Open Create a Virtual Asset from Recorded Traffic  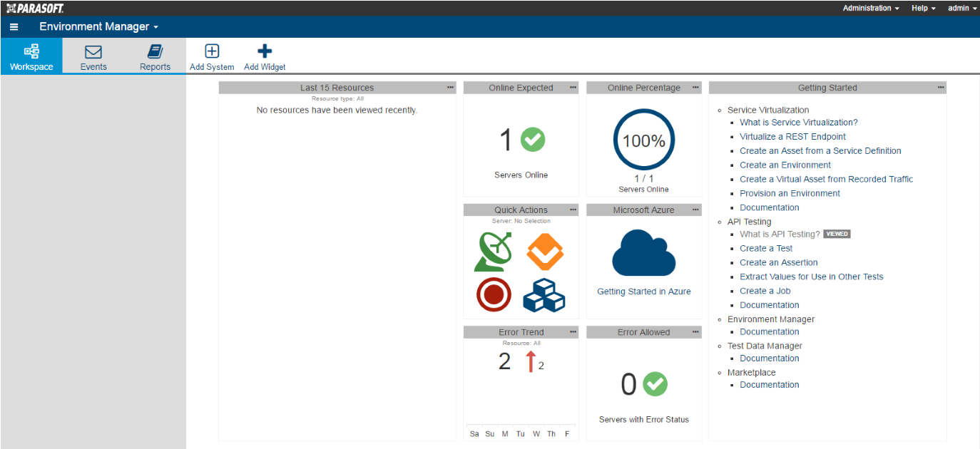827,180
